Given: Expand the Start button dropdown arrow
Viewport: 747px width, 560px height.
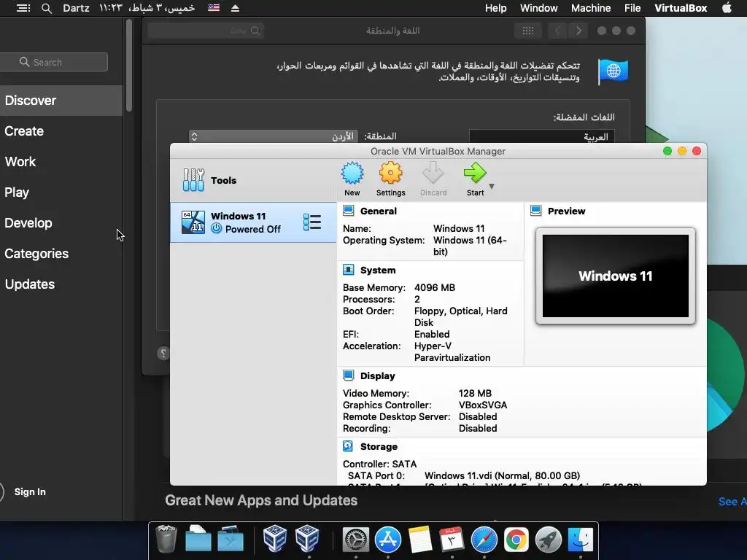Looking at the screenshot, I should point(492,186).
